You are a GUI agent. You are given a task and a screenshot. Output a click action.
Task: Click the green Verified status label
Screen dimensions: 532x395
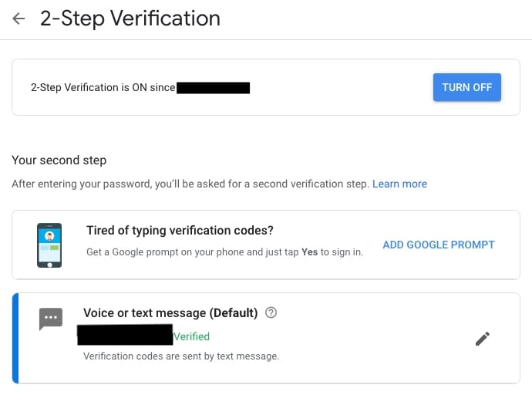pyautogui.click(x=191, y=336)
